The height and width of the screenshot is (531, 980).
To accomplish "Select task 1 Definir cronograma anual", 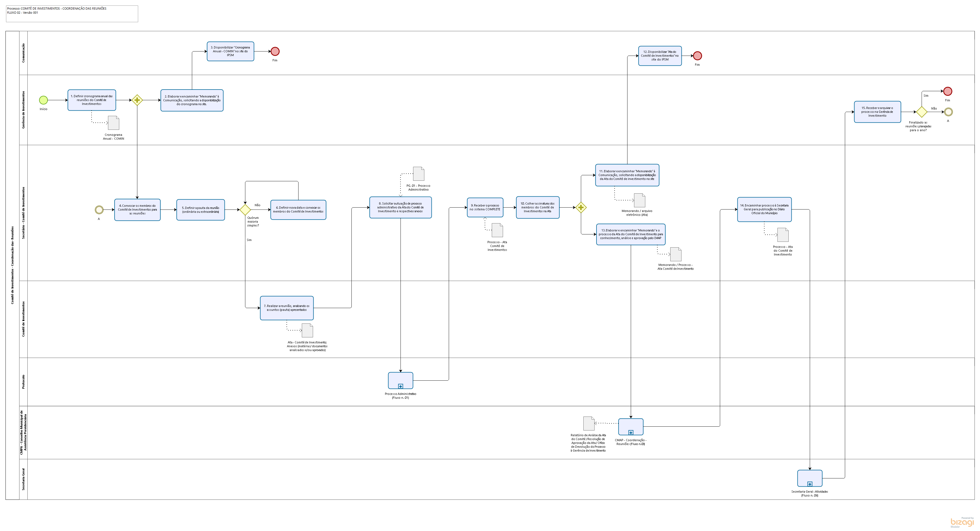I will tap(92, 100).
